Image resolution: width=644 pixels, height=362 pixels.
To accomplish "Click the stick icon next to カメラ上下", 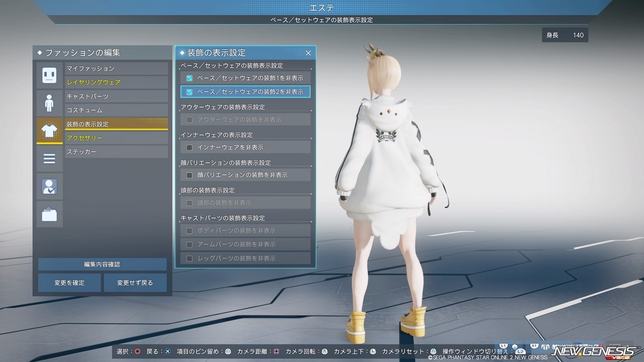I will [x=372, y=351].
